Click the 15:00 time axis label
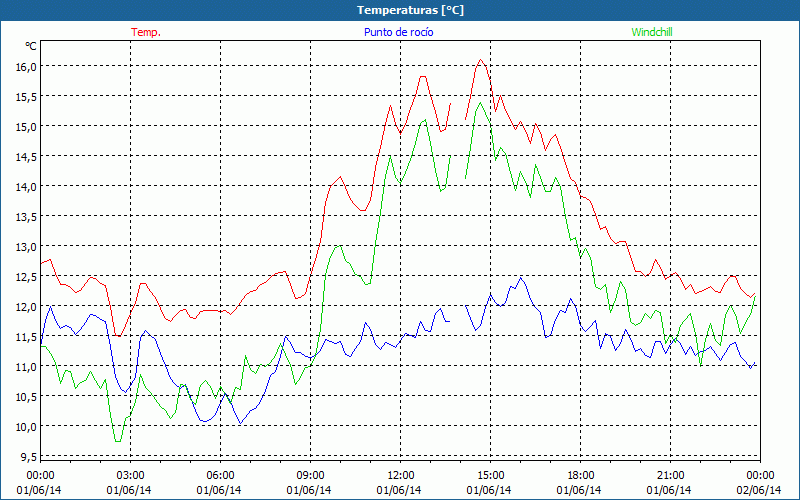This screenshot has height=500, width=800. point(490,476)
